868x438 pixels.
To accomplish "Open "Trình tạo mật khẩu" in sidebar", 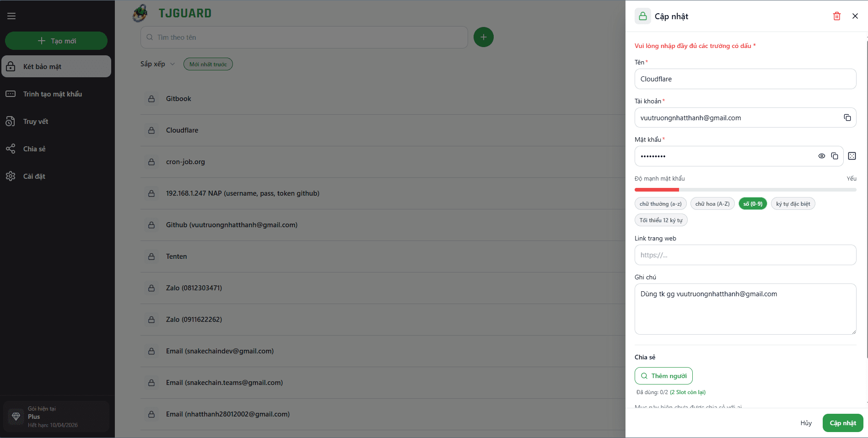I will tap(53, 94).
